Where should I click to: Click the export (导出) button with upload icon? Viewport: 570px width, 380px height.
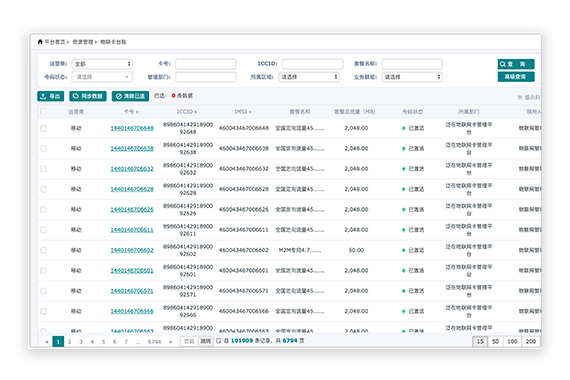coord(51,96)
